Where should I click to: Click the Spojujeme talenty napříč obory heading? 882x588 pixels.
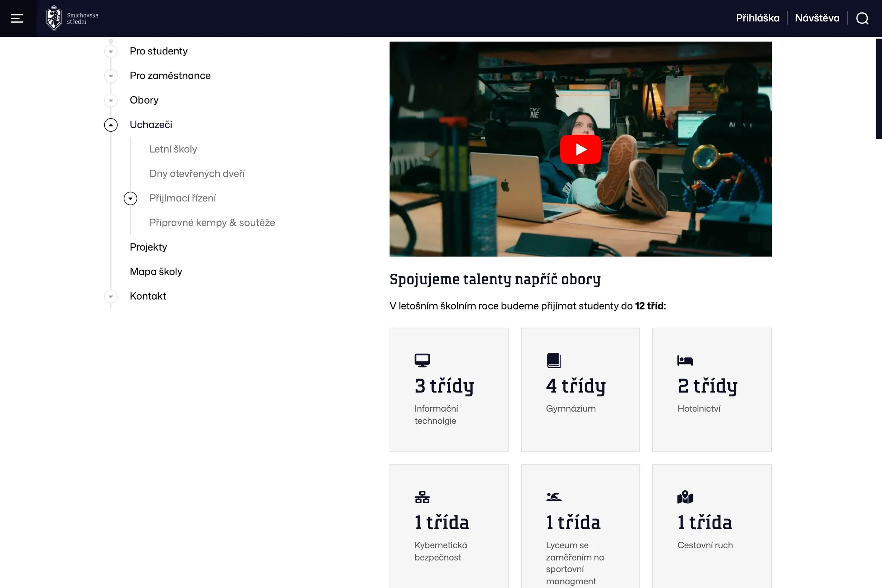click(x=495, y=280)
